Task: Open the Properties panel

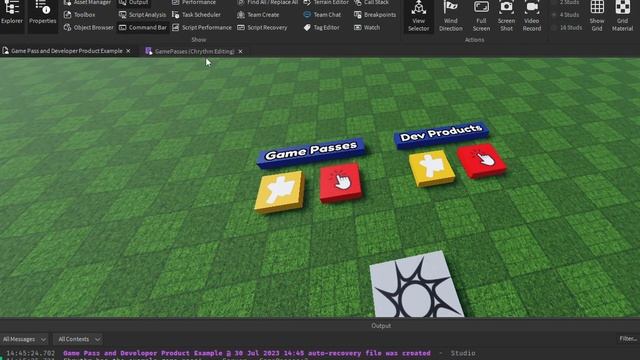Action: [42, 13]
